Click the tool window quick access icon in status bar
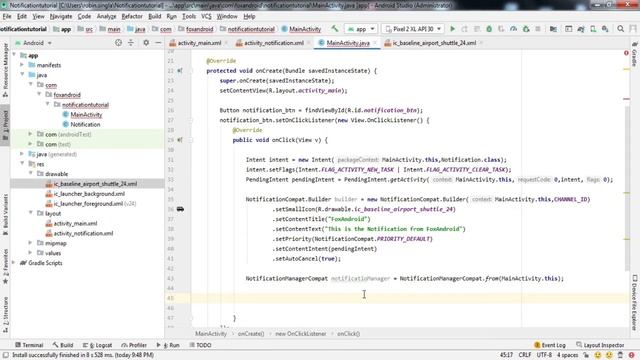This screenshot has width=640, height=360. click(6, 355)
